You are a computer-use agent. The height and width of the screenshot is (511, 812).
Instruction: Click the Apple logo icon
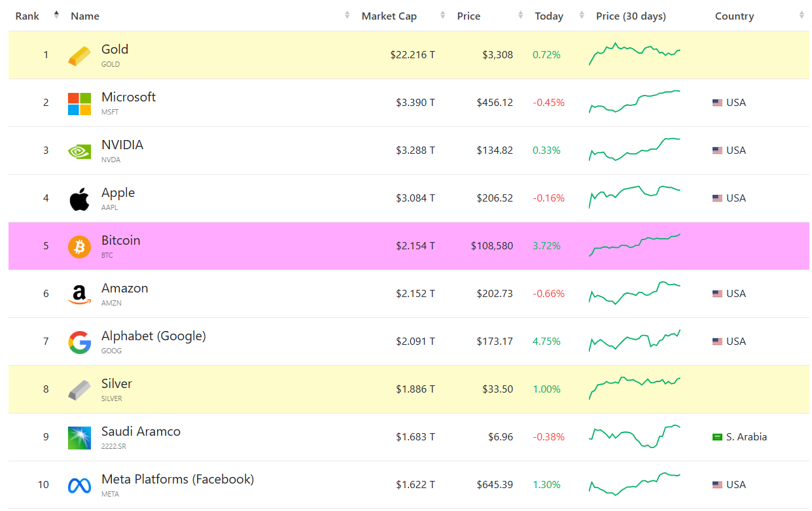[x=79, y=199]
